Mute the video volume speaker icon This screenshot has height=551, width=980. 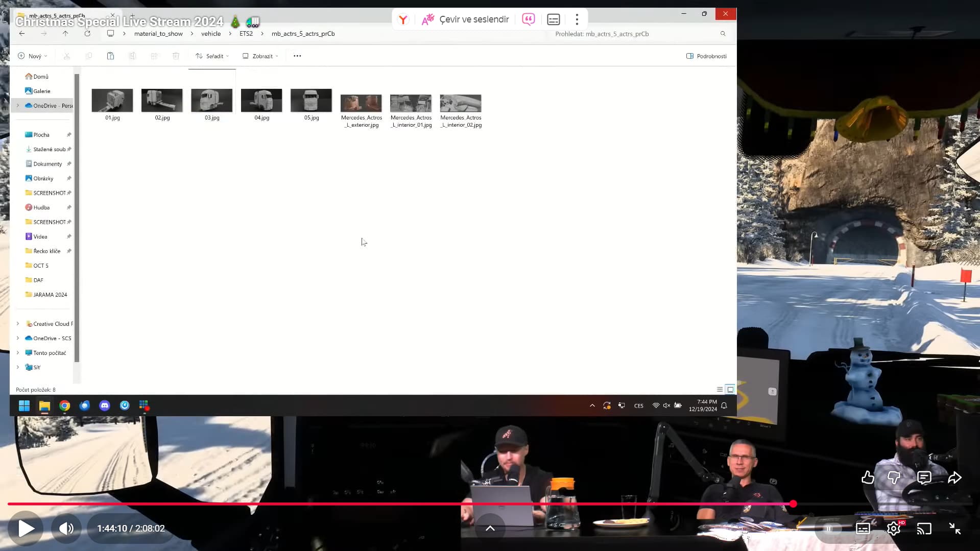point(66,529)
